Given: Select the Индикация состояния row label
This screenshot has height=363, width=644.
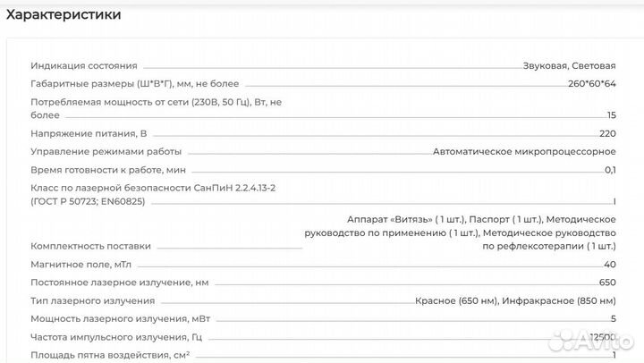Looking at the screenshot, I should click(x=84, y=65).
